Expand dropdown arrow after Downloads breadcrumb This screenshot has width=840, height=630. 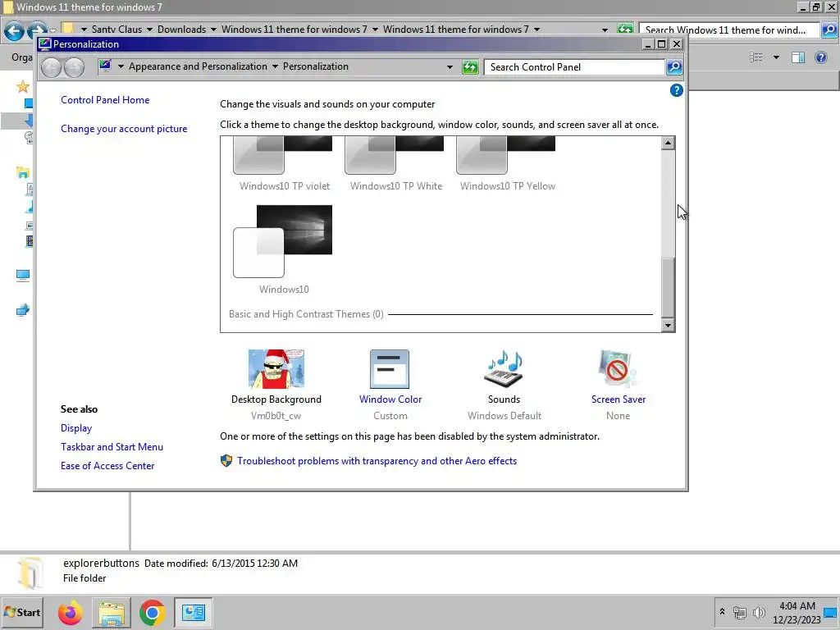tap(213, 30)
